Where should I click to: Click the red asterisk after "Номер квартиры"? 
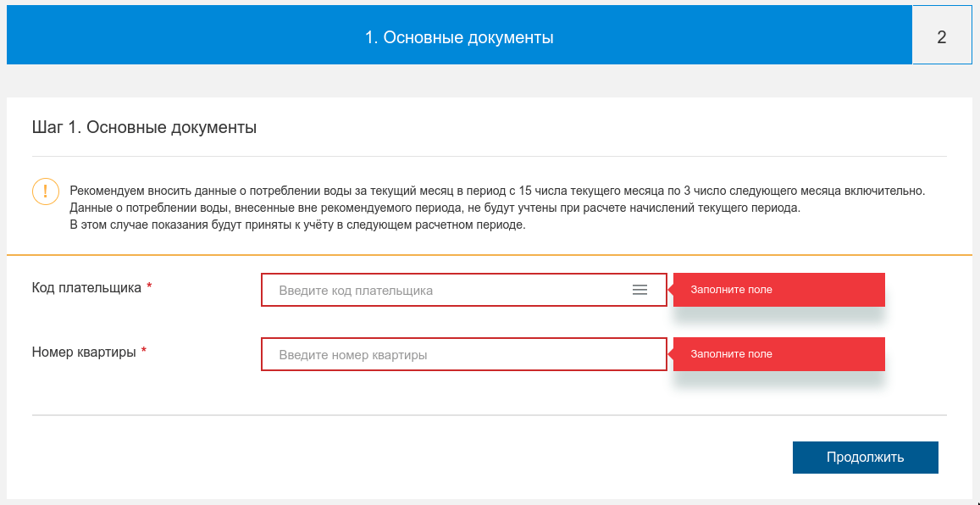tap(144, 352)
